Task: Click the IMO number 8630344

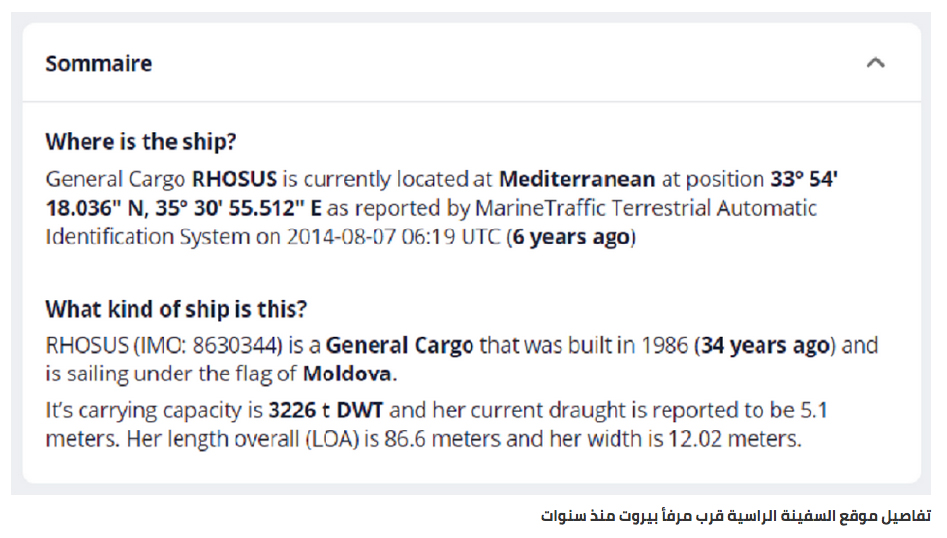Action: 237,345
